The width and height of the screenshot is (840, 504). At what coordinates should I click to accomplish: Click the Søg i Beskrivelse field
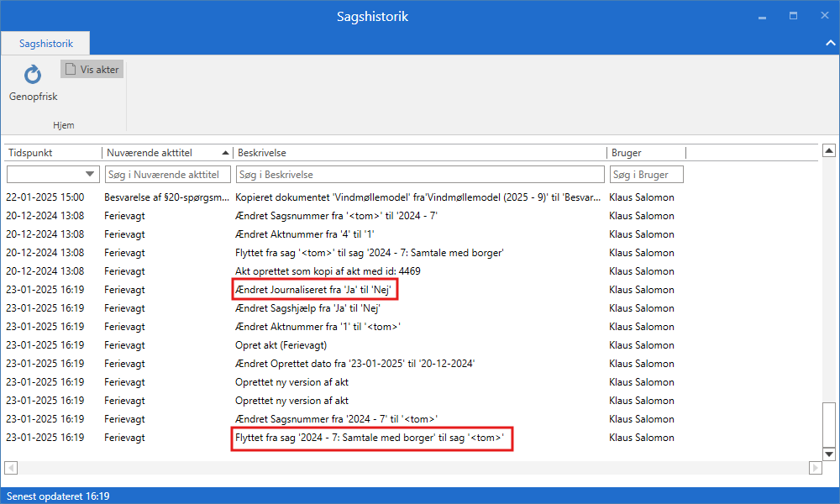tap(419, 175)
